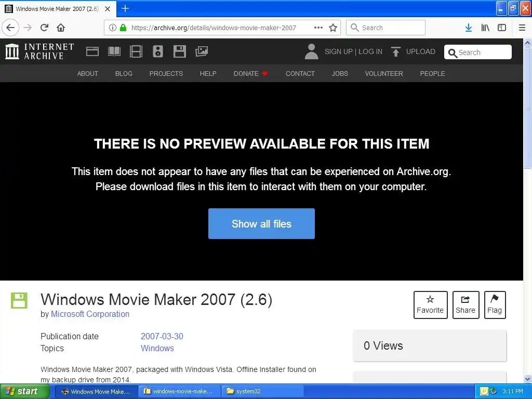Click the Show all files button
The width and height of the screenshot is (532, 399).
[x=261, y=223]
